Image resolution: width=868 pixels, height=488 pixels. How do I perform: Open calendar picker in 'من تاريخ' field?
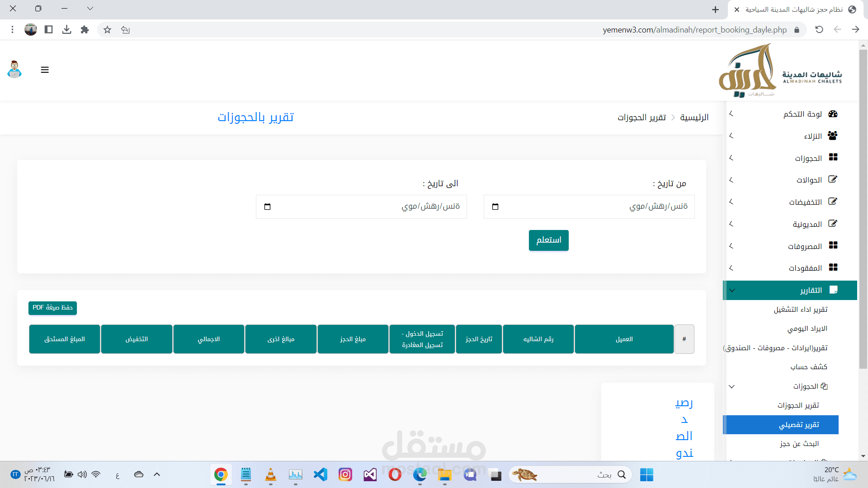tap(495, 206)
